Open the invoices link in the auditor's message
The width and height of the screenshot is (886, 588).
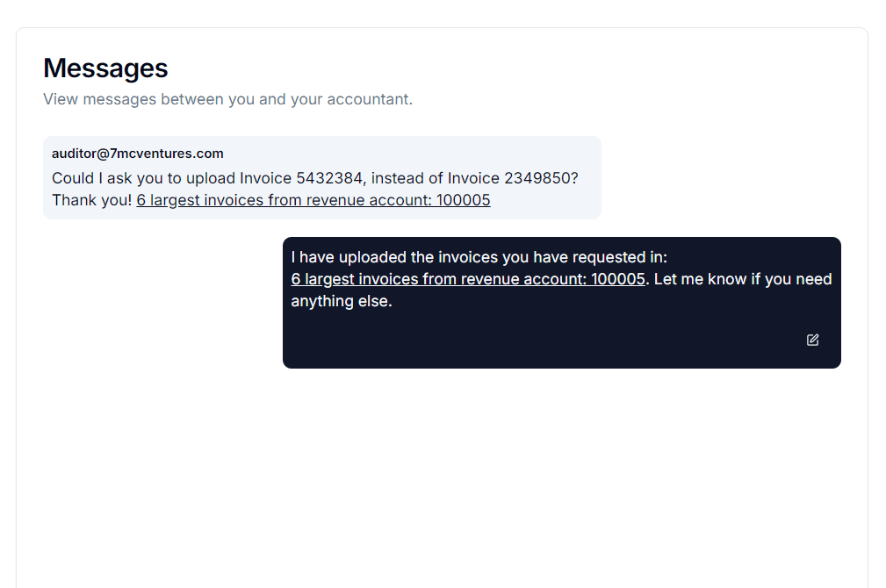[313, 200]
